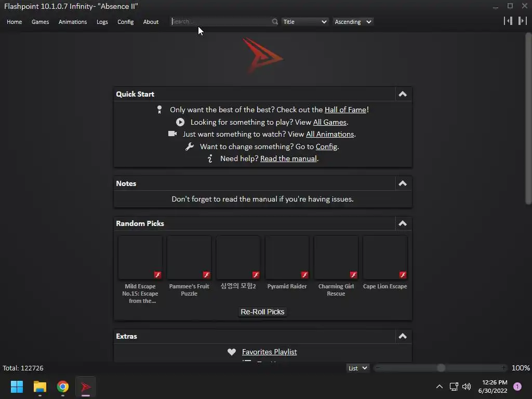
Task: Open the notification badge in tray
Action: pyautogui.click(x=517, y=387)
